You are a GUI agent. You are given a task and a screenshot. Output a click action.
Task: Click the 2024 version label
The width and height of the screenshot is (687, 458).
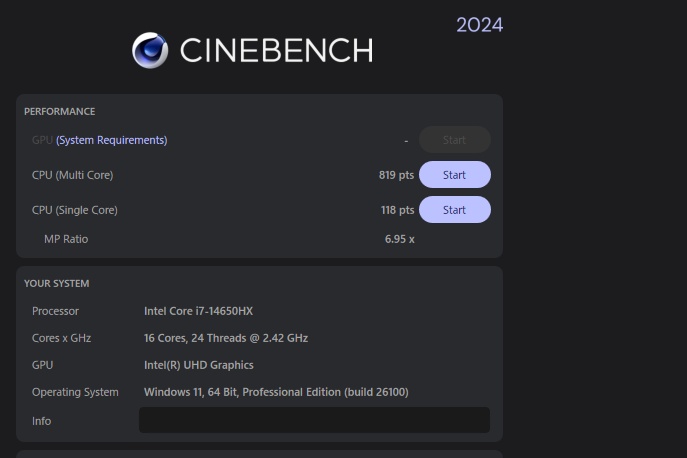(479, 24)
